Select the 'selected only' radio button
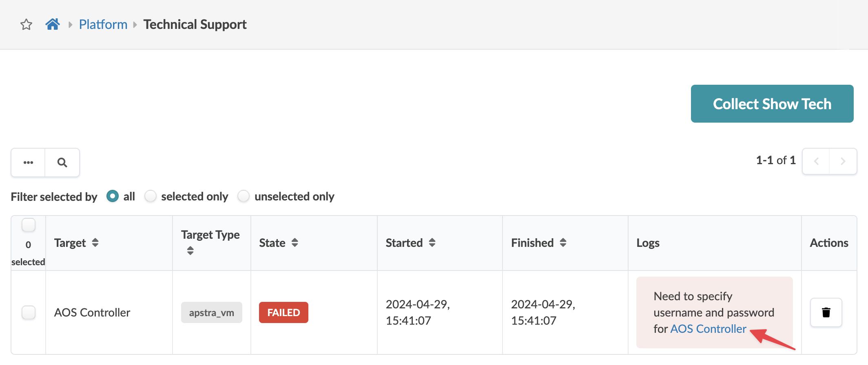Image resolution: width=868 pixels, height=365 pixels. (x=151, y=196)
